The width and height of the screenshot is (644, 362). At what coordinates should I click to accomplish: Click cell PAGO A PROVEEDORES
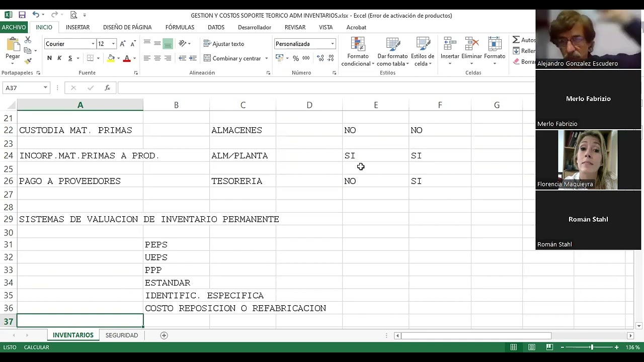tap(80, 181)
